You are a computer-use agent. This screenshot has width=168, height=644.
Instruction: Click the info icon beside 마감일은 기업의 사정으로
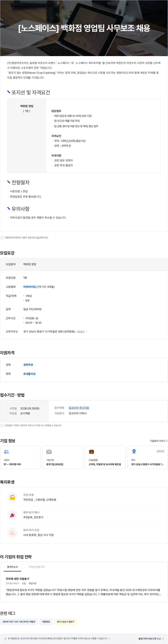(2, 426)
